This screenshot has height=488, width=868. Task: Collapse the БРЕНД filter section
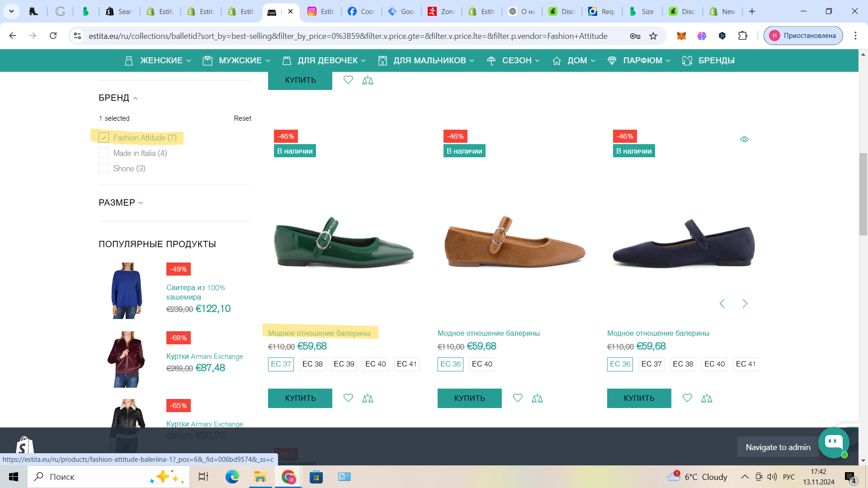(x=118, y=98)
